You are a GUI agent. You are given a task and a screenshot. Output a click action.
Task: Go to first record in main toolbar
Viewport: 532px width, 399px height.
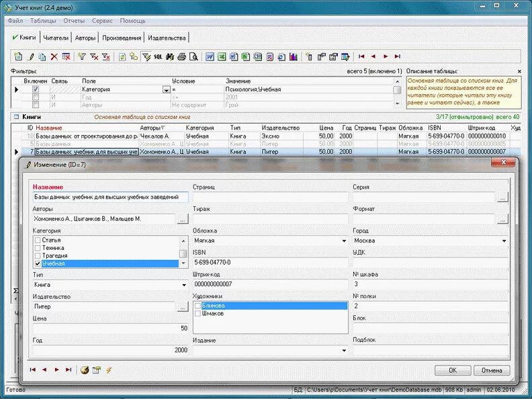click(361, 56)
